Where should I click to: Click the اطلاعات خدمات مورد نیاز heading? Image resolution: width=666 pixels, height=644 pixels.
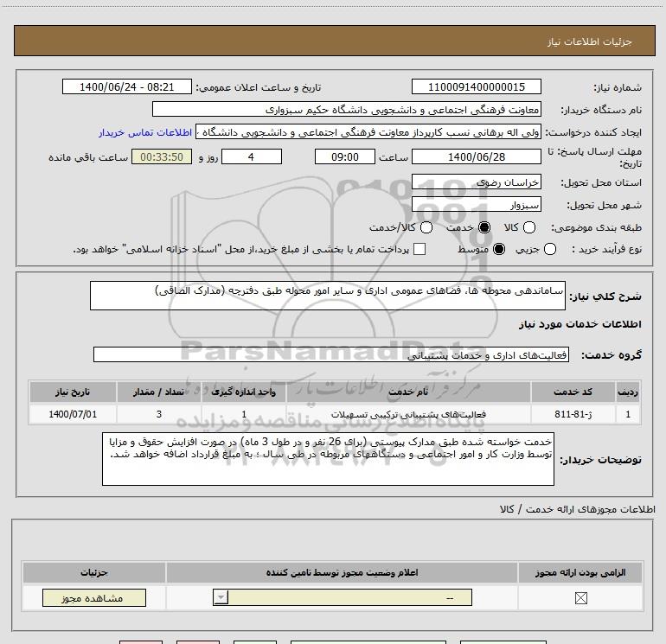click(580, 324)
